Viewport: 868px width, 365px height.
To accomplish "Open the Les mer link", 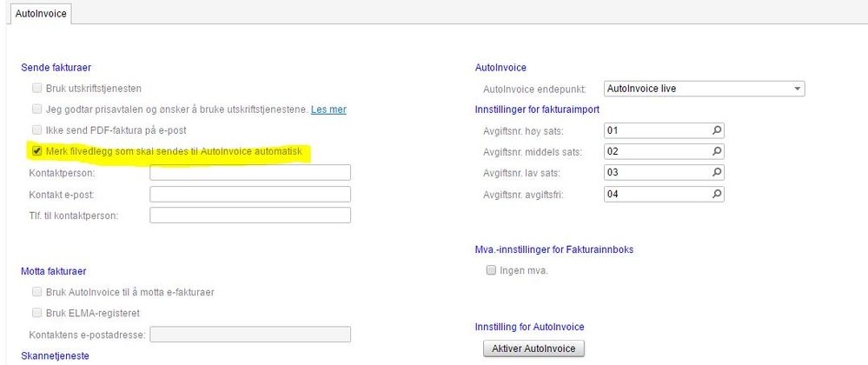I will 328,109.
